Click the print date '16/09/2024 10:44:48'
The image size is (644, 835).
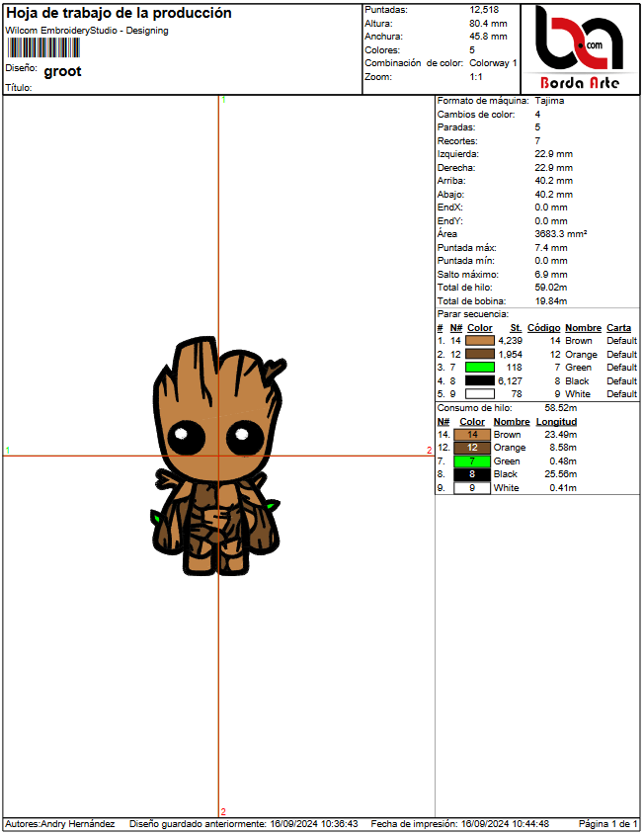505,824
